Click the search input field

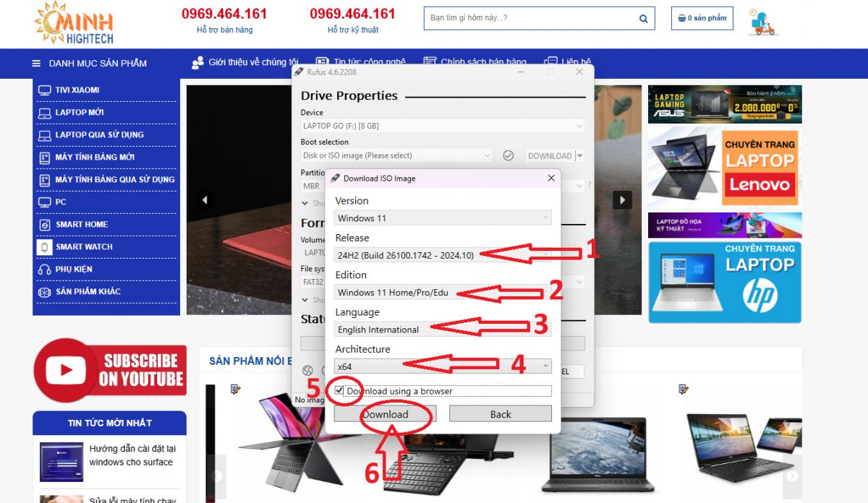point(528,18)
